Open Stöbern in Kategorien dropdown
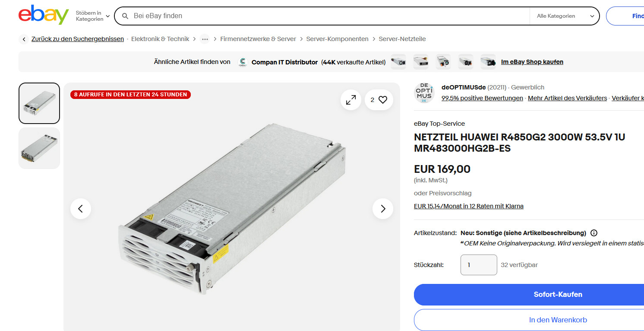Image resolution: width=644 pixels, height=331 pixels. pyautogui.click(x=93, y=16)
